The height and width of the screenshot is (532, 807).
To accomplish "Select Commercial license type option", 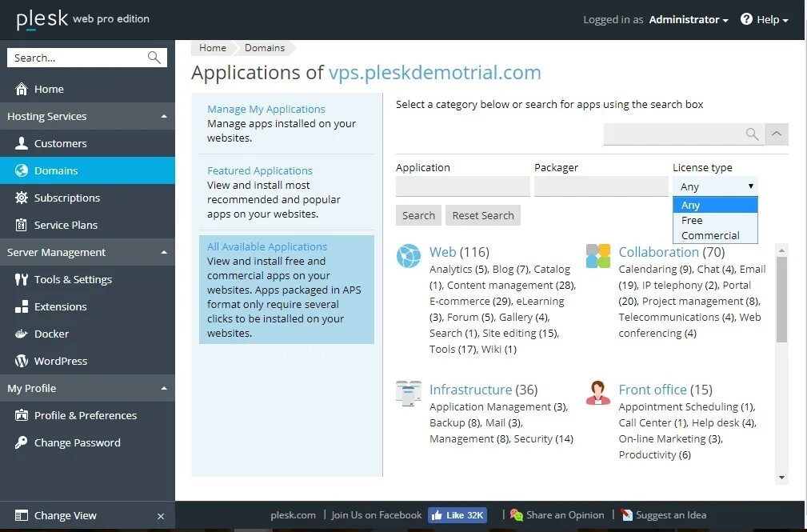I will pyautogui.click(x=715, y=235).
